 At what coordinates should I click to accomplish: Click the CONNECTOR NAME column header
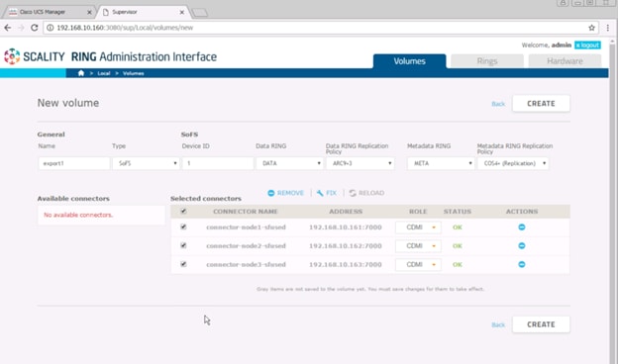(246, 212)
